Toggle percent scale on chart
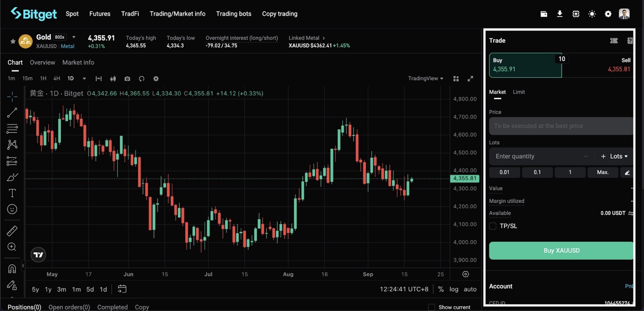The image size is (644, 311). pos(441,289)
